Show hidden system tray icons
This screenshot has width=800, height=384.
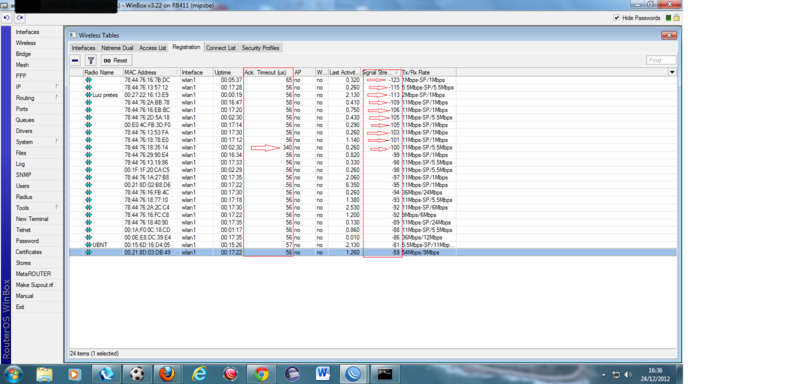pyautogui.click(x=605, y=375)
